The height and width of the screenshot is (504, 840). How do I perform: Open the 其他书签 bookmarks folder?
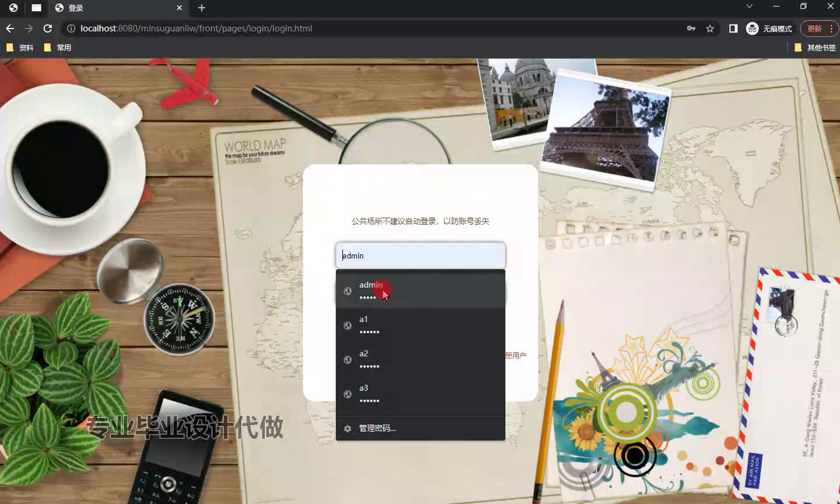(815, 48)
